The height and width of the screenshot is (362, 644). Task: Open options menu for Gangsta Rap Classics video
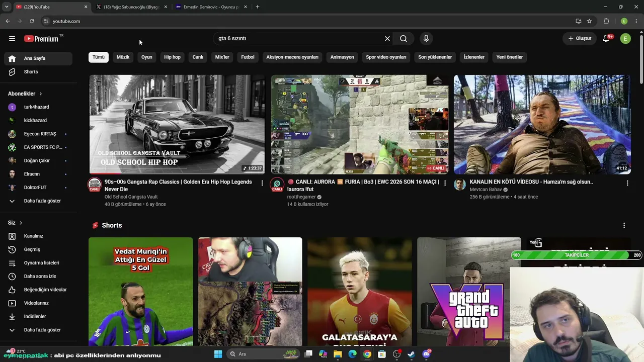tap(262, 183)
